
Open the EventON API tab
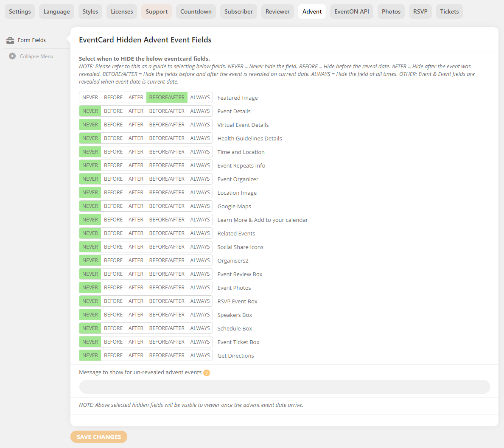tap(352, 11)
